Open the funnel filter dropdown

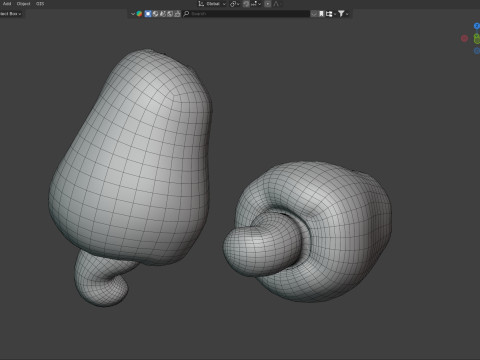point(343,14)
